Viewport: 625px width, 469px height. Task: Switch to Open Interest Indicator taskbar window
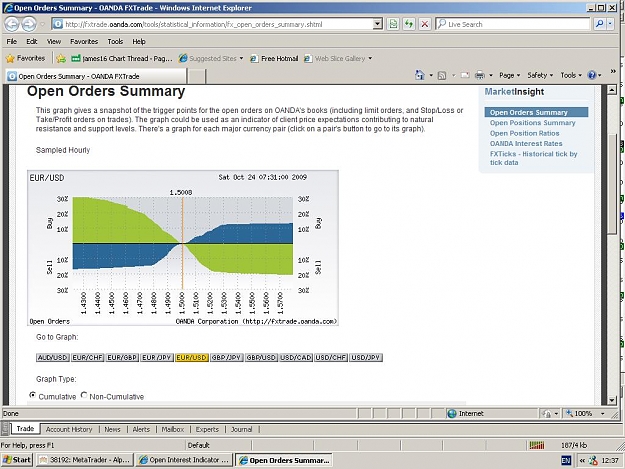[183, 460]
